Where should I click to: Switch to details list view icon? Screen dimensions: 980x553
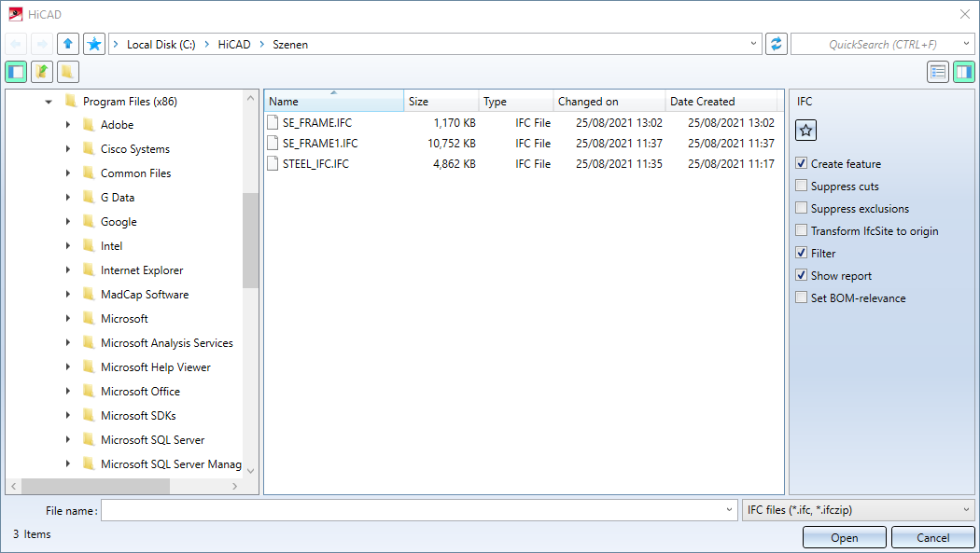[x=937, y=72]
